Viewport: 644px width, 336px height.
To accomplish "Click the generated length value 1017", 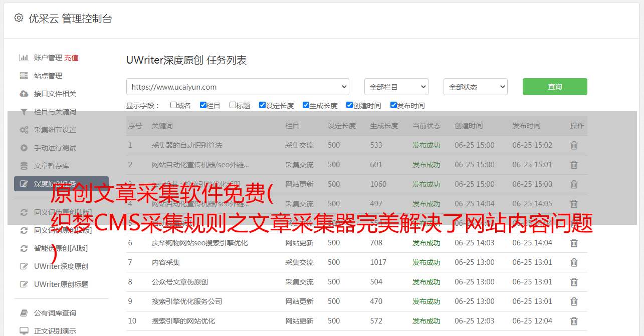I will pyautogui.click(x=378, y=262).
